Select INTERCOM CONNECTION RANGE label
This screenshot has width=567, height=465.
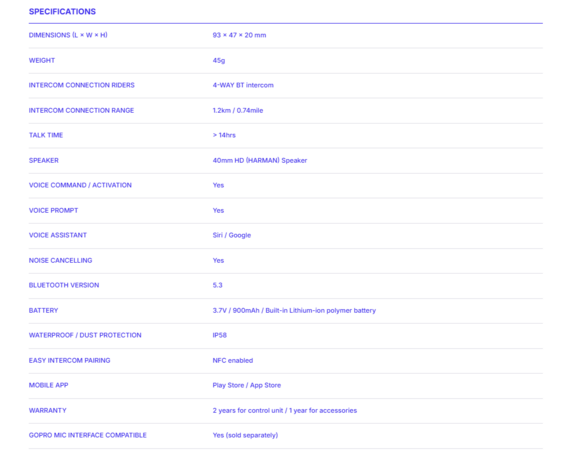pyautogui.click(x=81, y=110)
